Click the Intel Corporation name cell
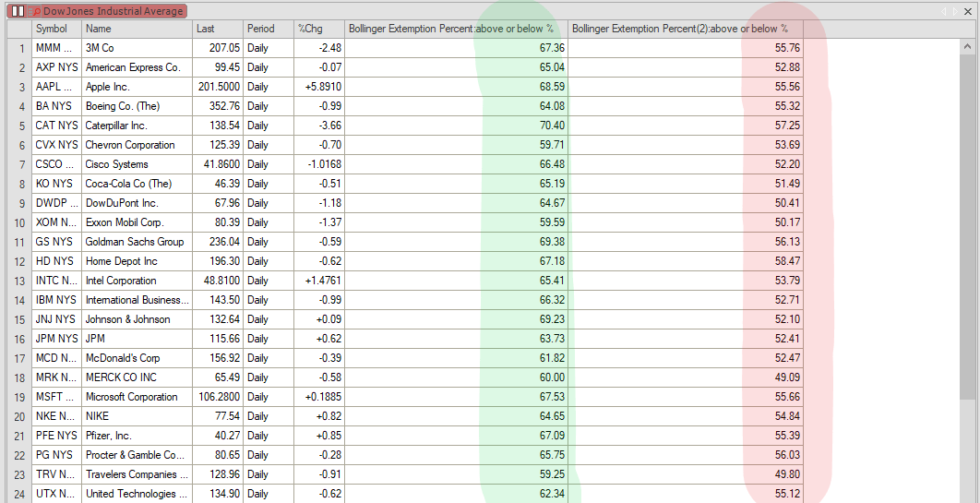980x503 pixels. pos(137,281)
